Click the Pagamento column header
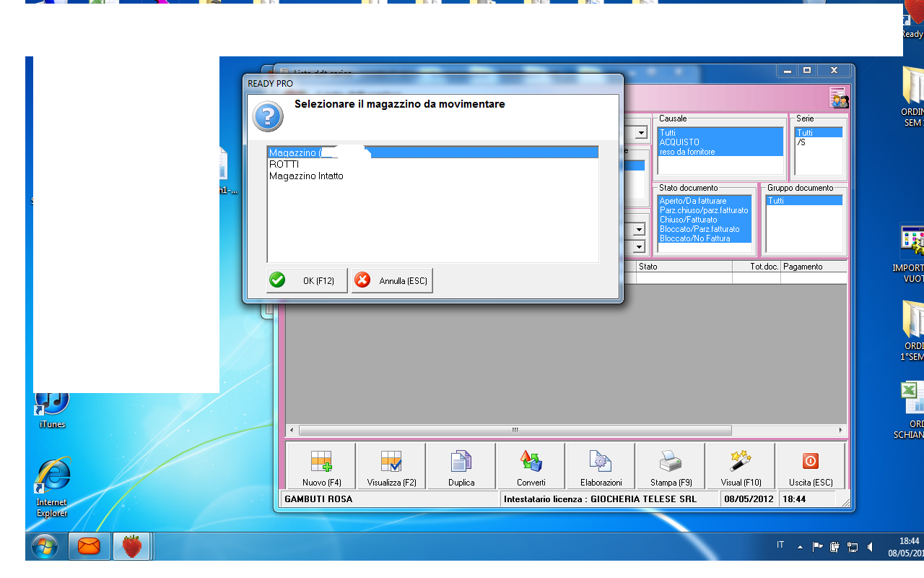The image size is (924, 578). pyautogui.click(x=814, y=267)
